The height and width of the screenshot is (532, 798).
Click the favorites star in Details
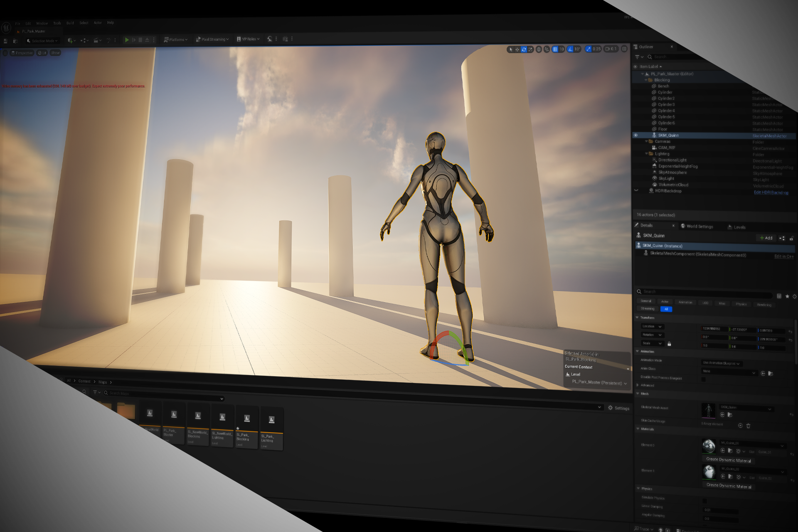coord(787,296)
